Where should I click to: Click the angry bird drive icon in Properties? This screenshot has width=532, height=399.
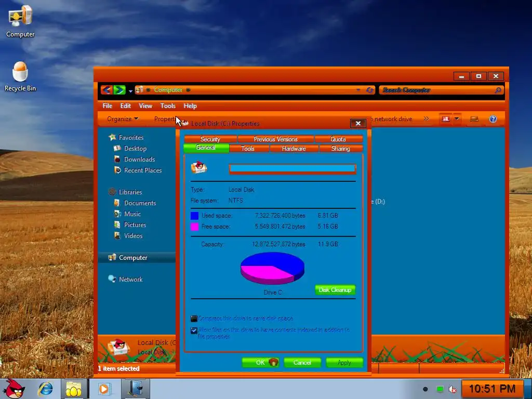click(x=199, y=168)
